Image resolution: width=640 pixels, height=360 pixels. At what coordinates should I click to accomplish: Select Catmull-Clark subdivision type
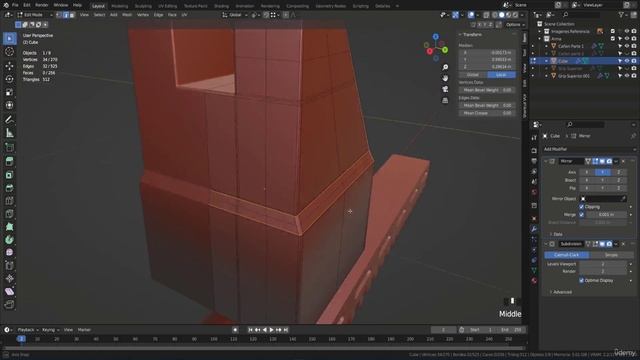pos(567,255)
